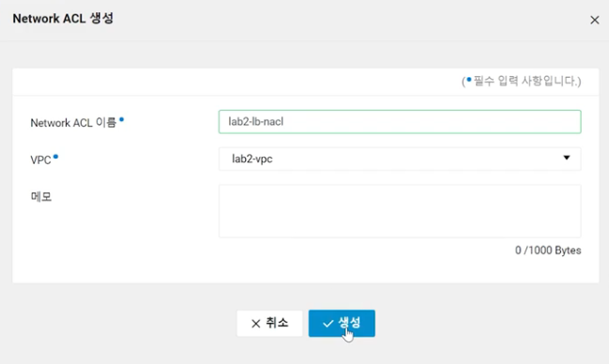Image resolution: width=609 pixels, height=364 pixels.
Task: Click the Network ACL 생성 title
Action: (x=63, y=18)
